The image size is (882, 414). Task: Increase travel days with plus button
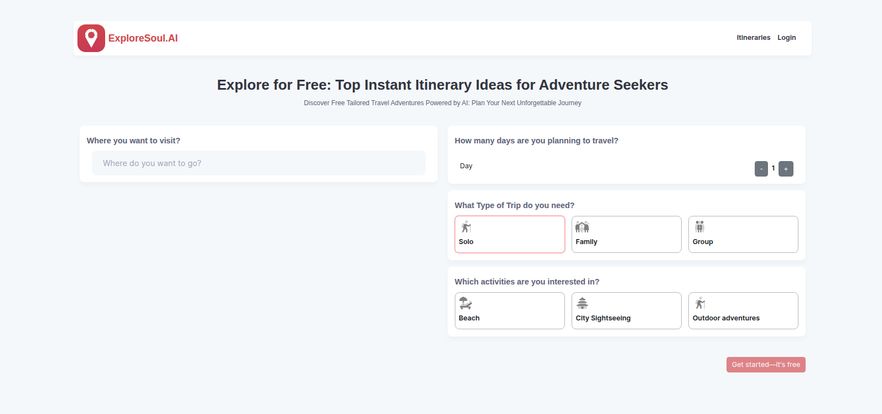click(x=786, y=168)
